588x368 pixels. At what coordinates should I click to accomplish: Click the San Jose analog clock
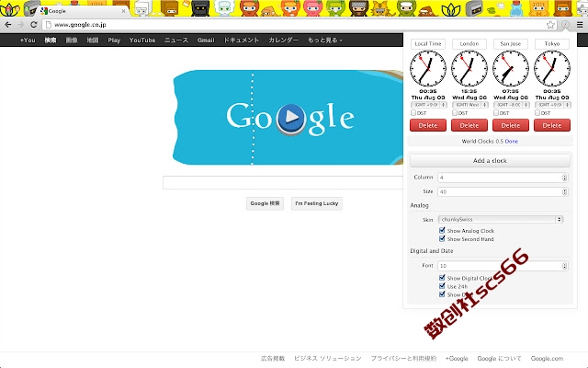(x=511, y=69)
